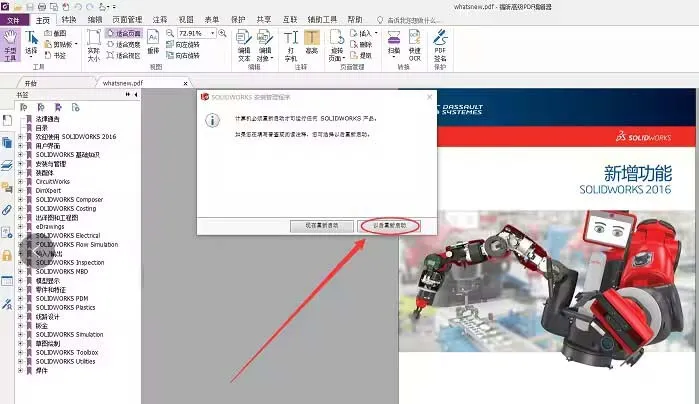Set view to Actual Size (实际大小)

click(x=94, y=45)
